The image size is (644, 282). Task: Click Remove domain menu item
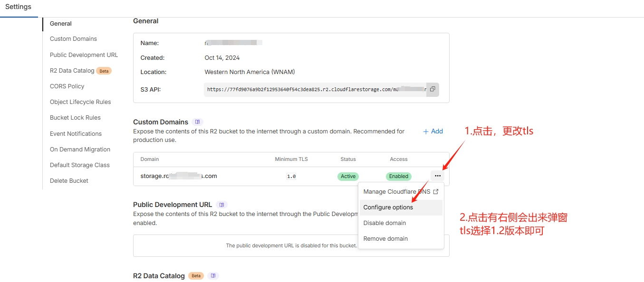pyautogui.click(x=385, y=239)
